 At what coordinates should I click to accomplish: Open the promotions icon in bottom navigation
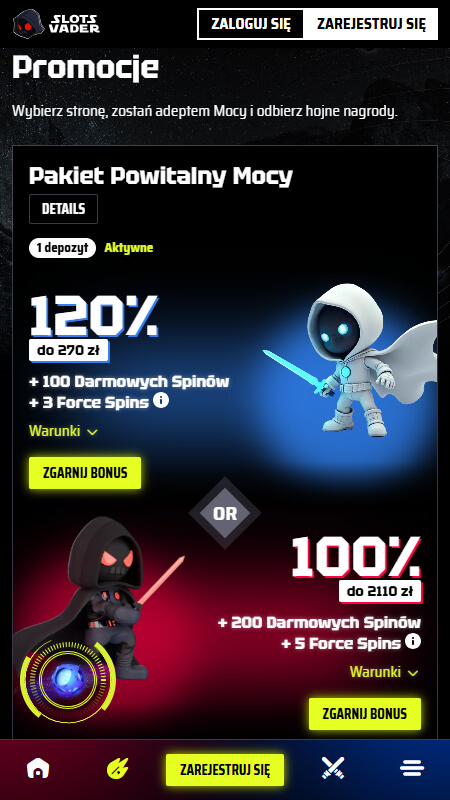[x=117, y=768]
